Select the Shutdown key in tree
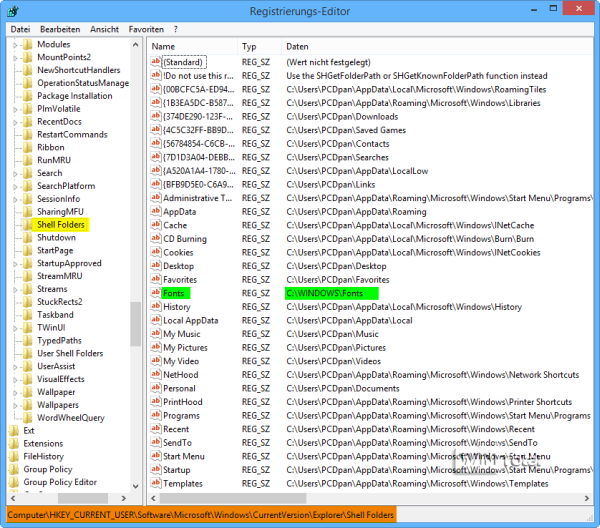The image size is (600, 528). 56,238
